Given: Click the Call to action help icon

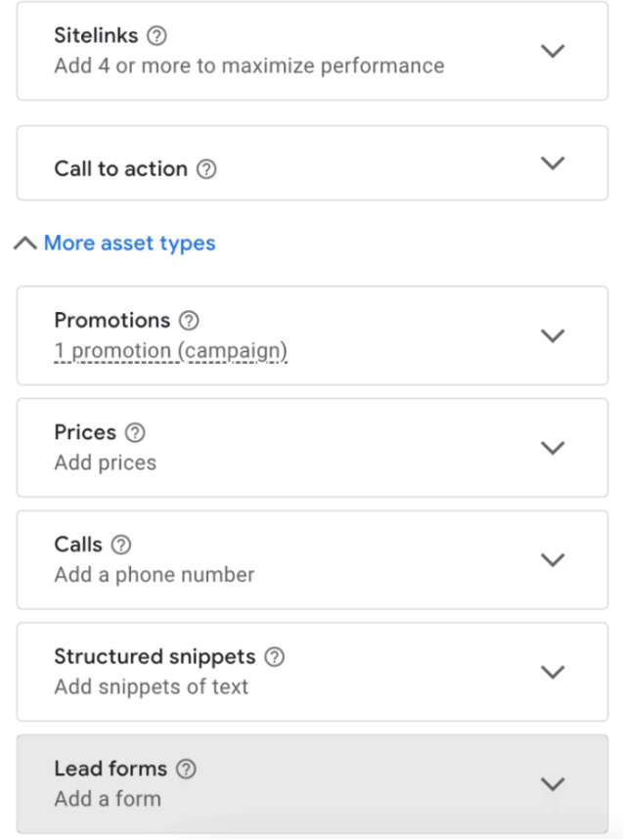Looking at the screenshot, I should coord(206,168).
